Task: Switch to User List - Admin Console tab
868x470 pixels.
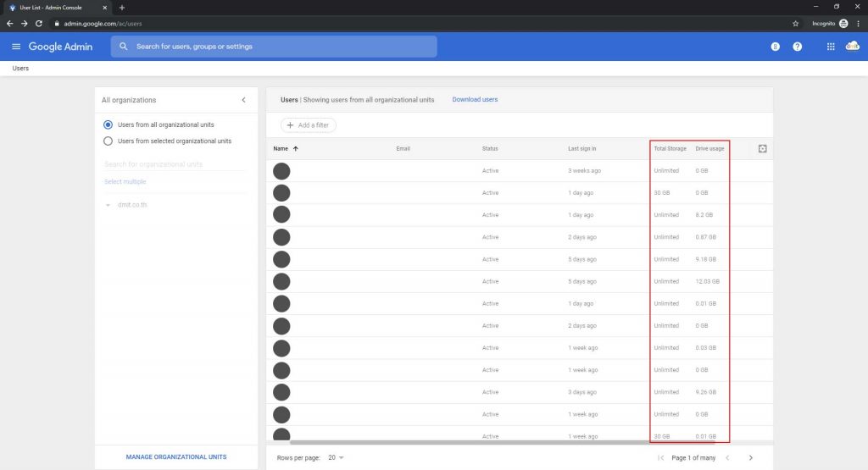Action: 56,8
